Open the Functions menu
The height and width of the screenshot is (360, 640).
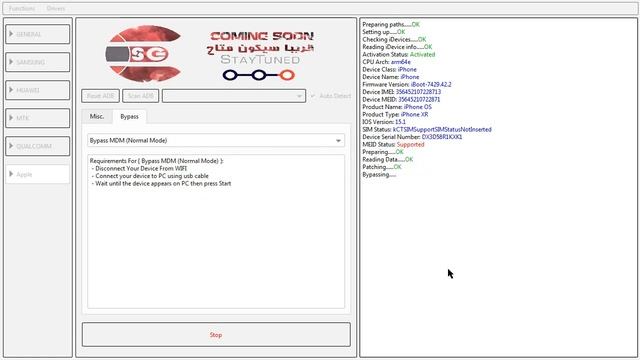pos(22,9)
